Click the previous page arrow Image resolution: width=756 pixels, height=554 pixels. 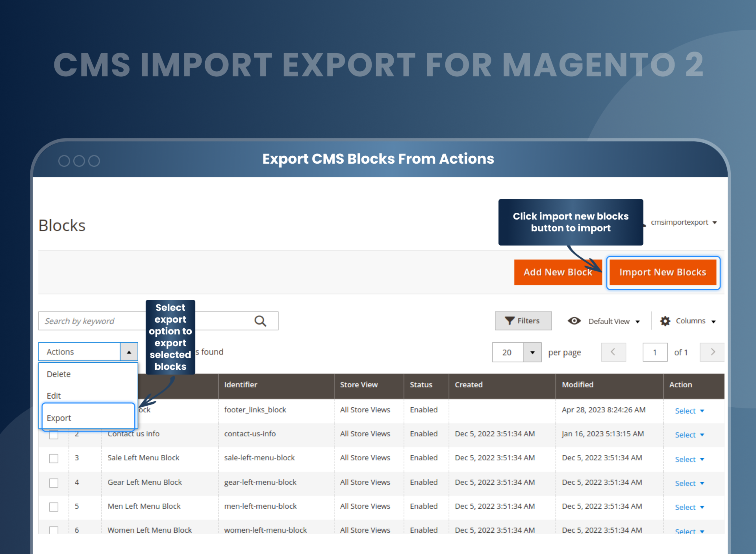coord(613,352)
